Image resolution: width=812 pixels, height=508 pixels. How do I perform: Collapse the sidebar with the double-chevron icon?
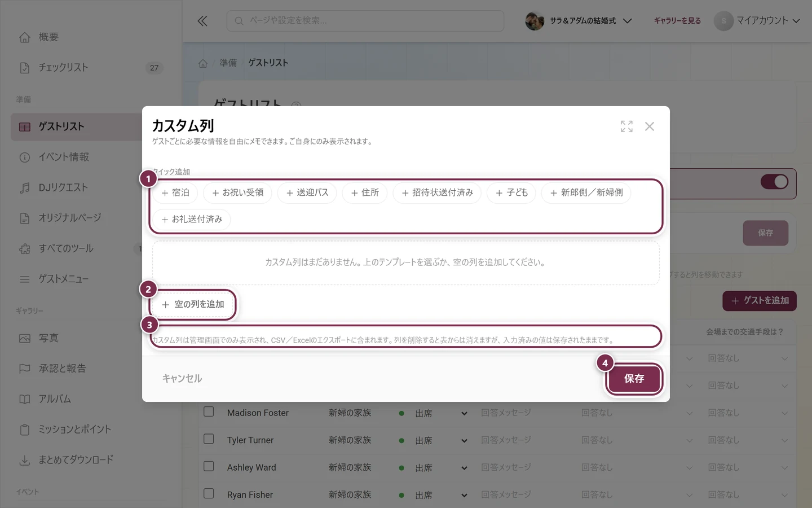pos(202,21)
